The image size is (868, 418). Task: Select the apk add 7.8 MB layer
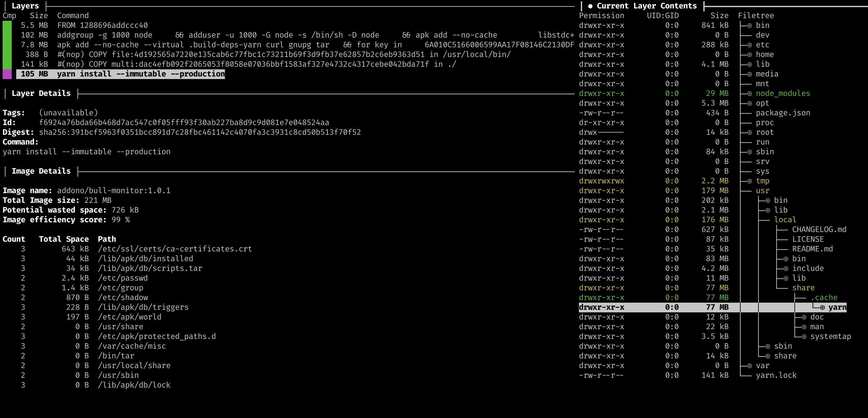[298, 45]
